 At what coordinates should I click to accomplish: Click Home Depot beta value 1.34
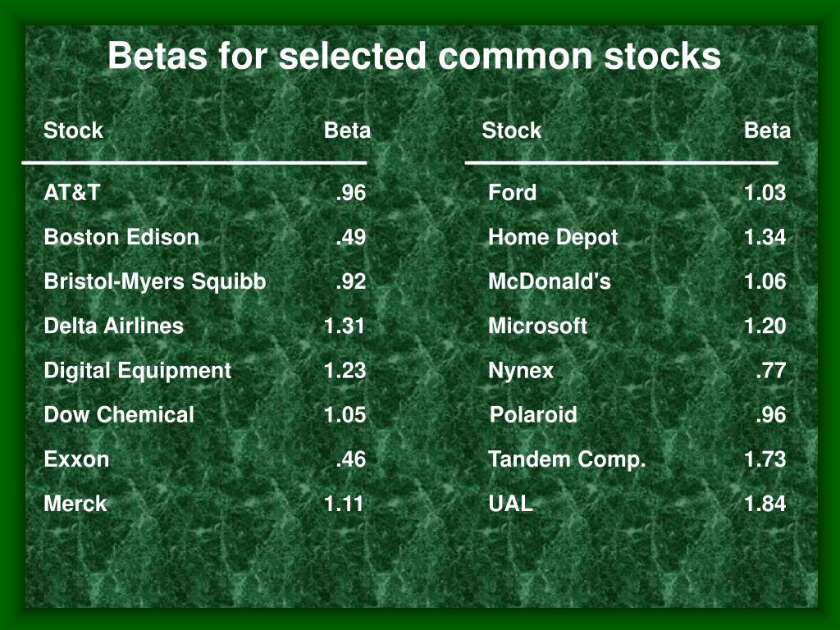point(765,237)
